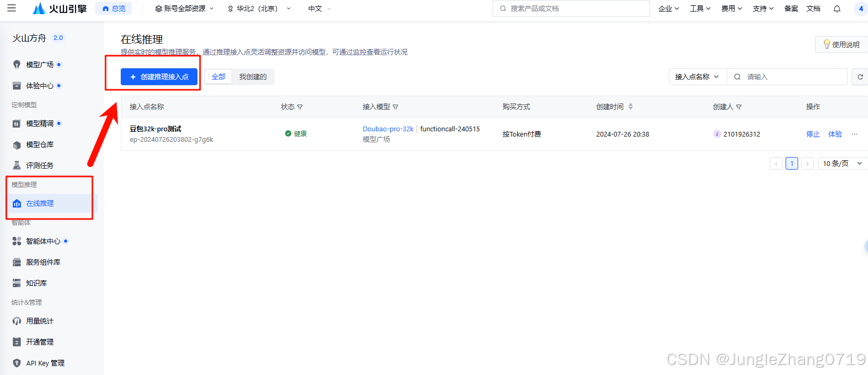Image resolution: width=868 pixels, height=375 pixels.
Task: Open the 备案 link
Action: [x=791, y=8]
